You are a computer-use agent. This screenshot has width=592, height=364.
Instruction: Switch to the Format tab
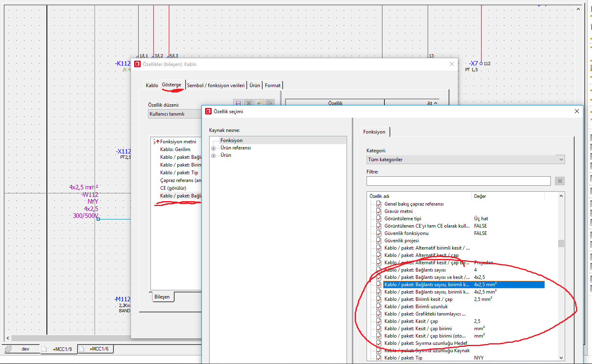(x=273, y=86)
